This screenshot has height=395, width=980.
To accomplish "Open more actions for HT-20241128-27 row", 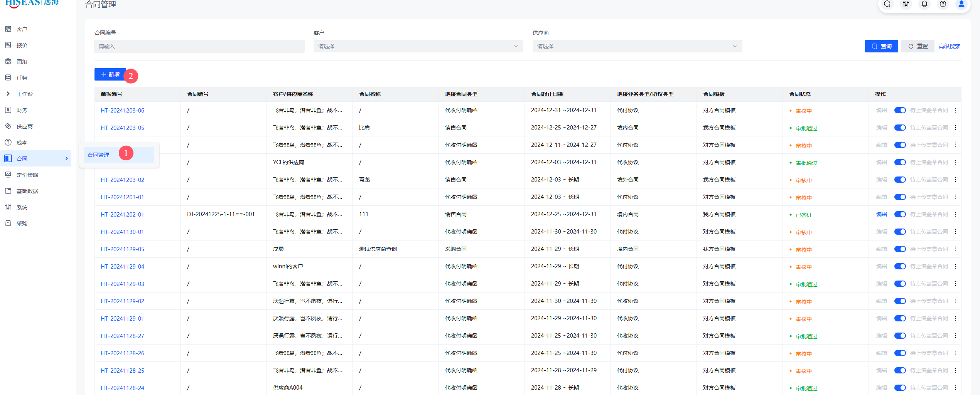I will [x=955, y=336].
